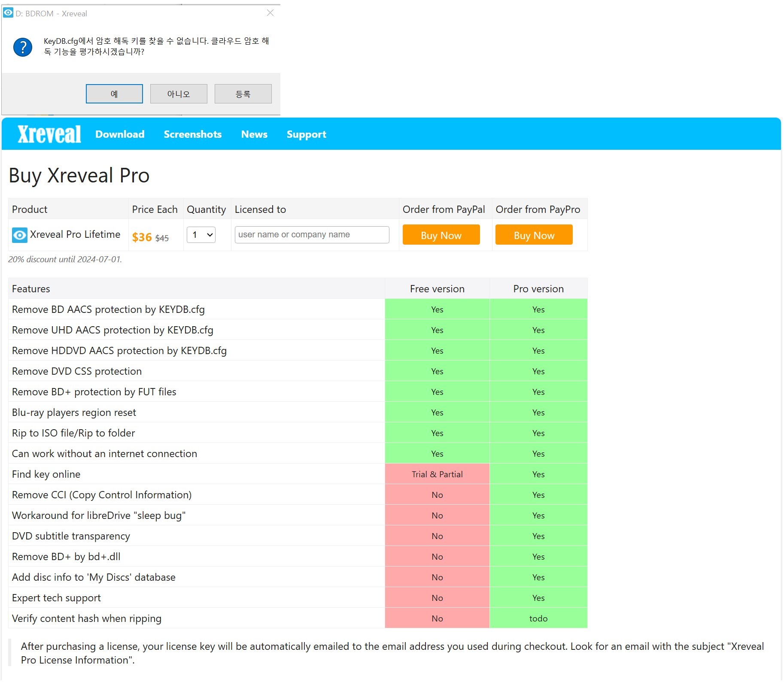Open the News section
The image size is (784, 682).
pyautogui.click(x=254, y=134)
